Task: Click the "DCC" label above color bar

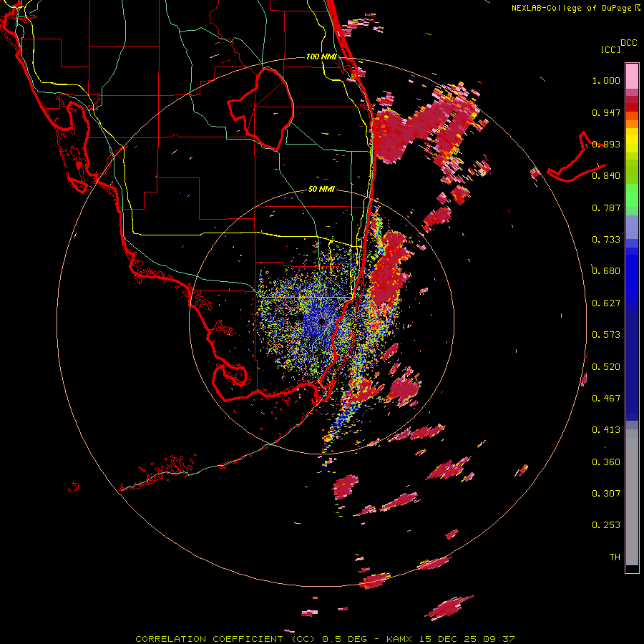Action: point(628,43)
